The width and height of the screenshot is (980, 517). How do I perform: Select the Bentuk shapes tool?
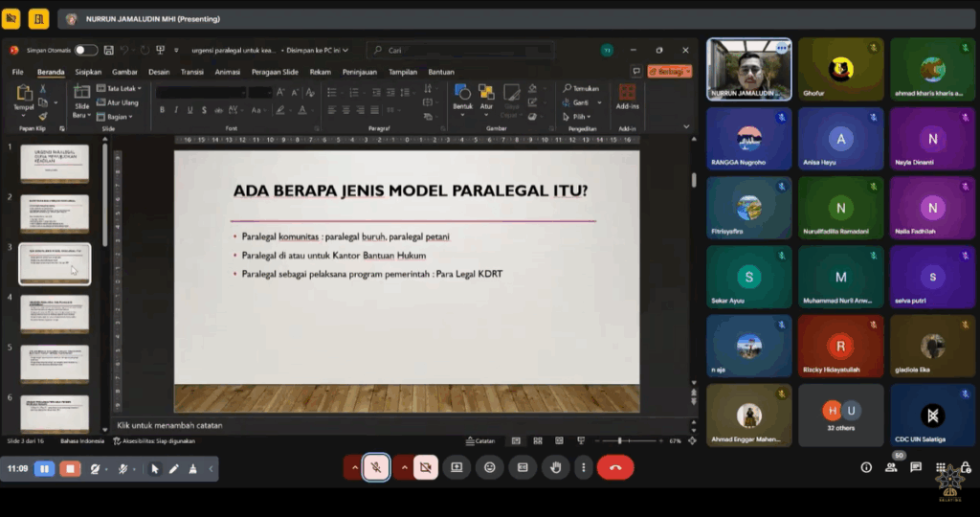click(463, 98)
